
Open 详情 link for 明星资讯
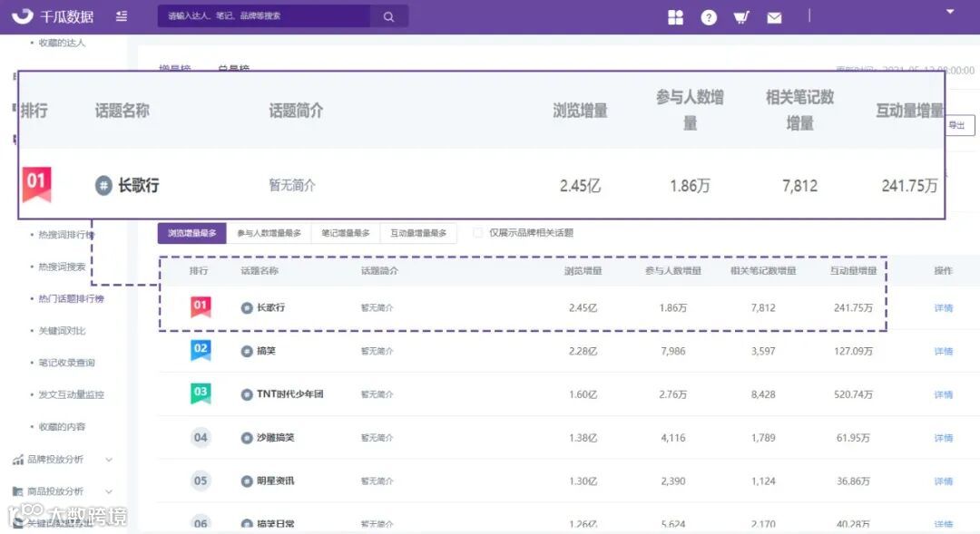pos(944,481)
